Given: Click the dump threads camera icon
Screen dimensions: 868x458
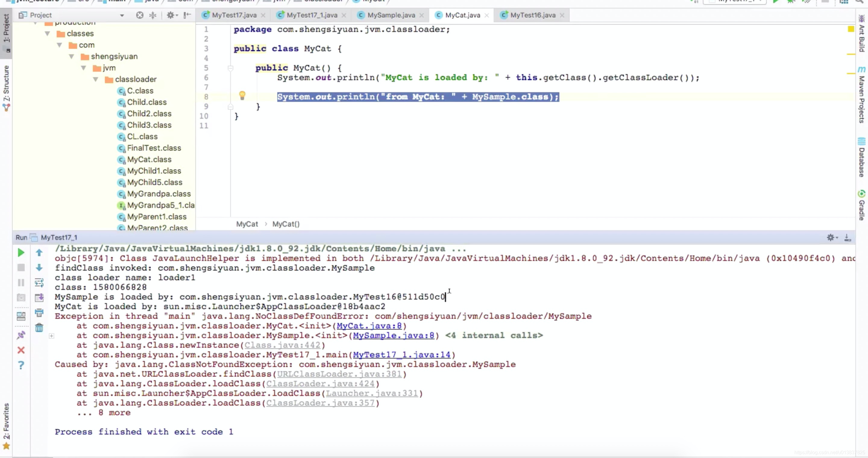Looking at the screenshot, I should (21, 298).
